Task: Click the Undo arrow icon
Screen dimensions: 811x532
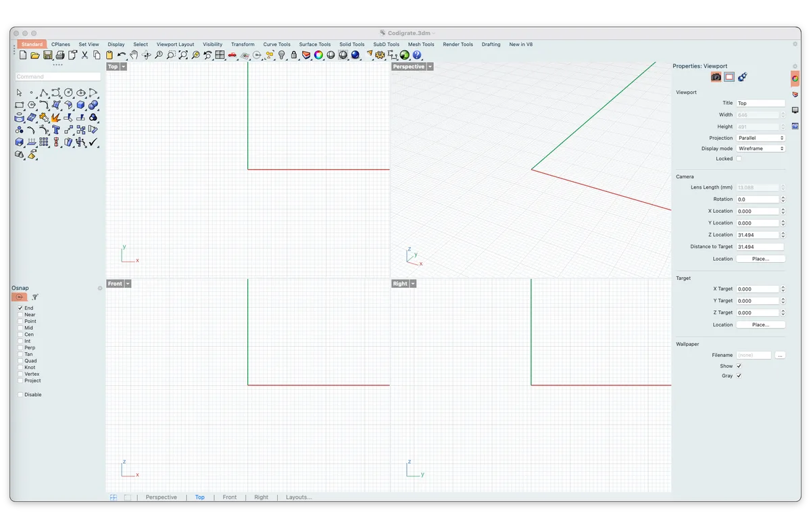Action: tap(122, 55)
